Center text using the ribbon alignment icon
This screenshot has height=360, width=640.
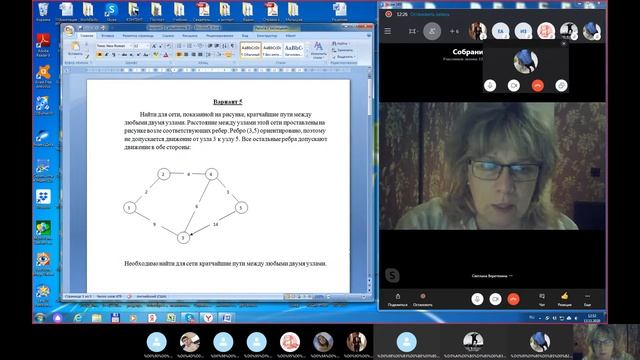(x=186, y=54)
